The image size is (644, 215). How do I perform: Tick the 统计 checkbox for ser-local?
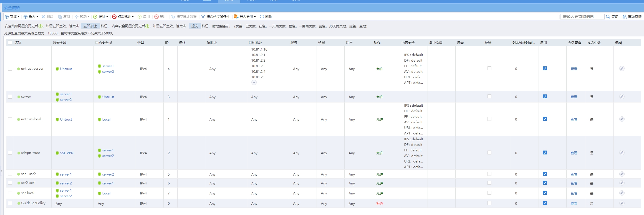tap(489, 193)
